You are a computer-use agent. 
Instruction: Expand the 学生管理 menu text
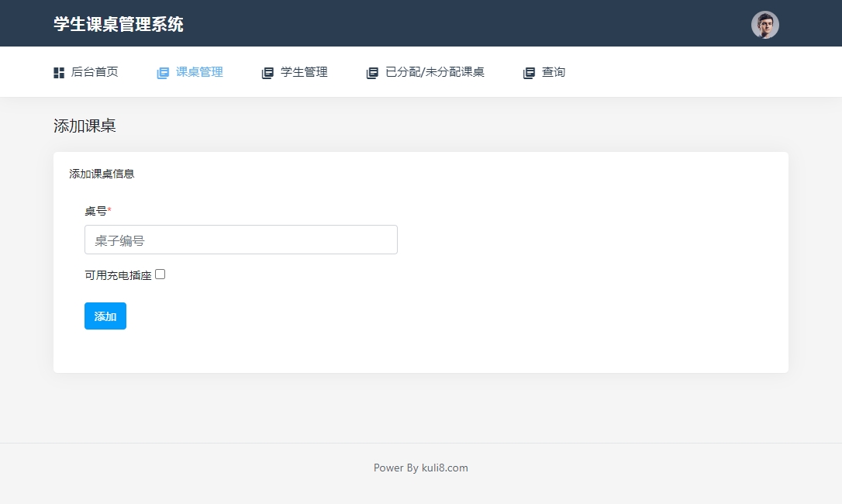(x=304, y=72)
